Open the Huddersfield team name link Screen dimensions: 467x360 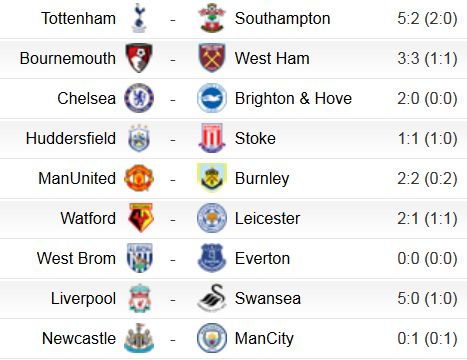coord(71,138)
